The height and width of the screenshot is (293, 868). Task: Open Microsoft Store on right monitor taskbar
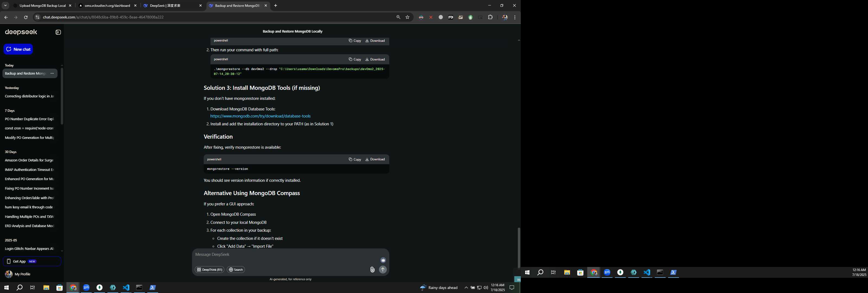pyautogui.click(x=580, y=272)
